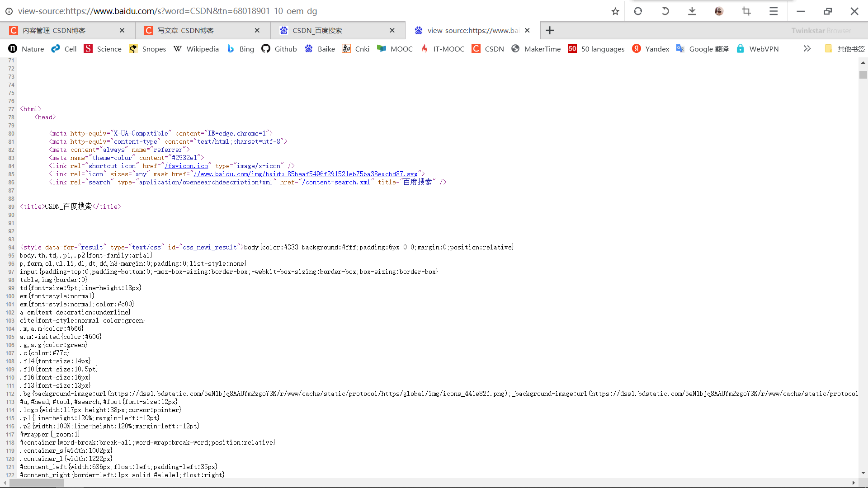The width and height of the screenshot is (868, 488).
Task: Click the horizontal scrollbar thumb
Action: click(37, 483)
